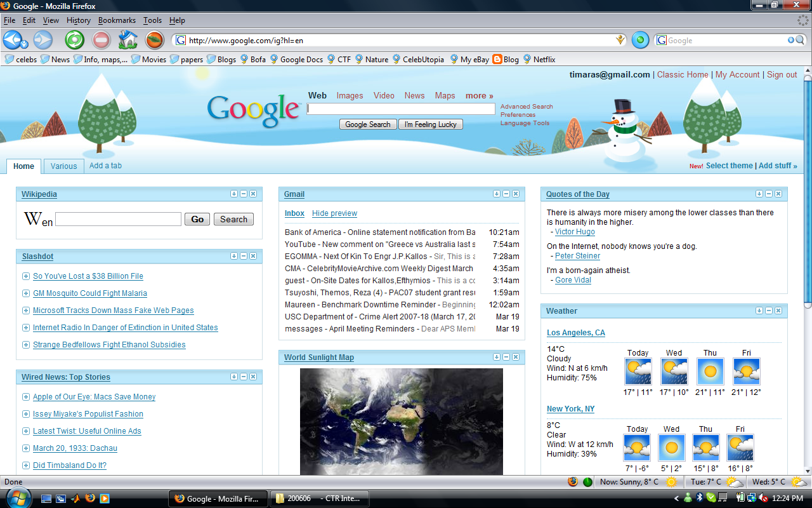Click the World Sunlight Map image
Image resolution: width=812 pixels, height=508 pixels.
tap(401, 422)
